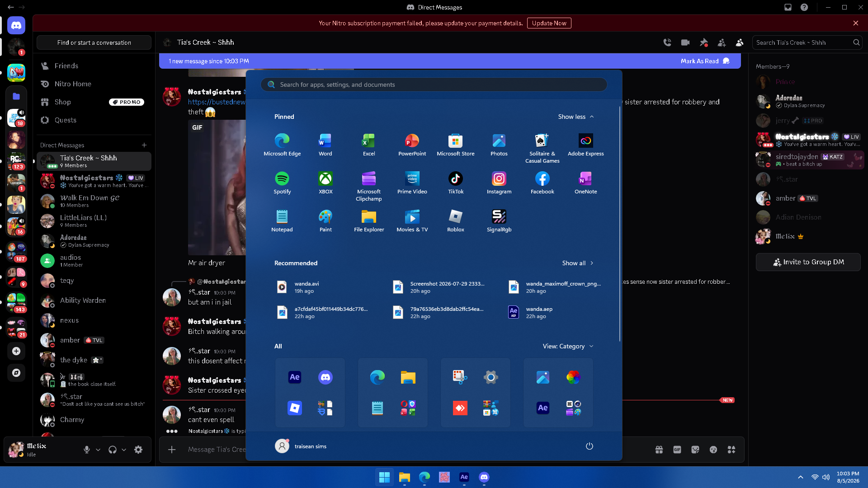Open the LittleLiars (LL) group chat
Viewport: 868px width, 488px height.
pyautogui.click(x=94, y=221)
